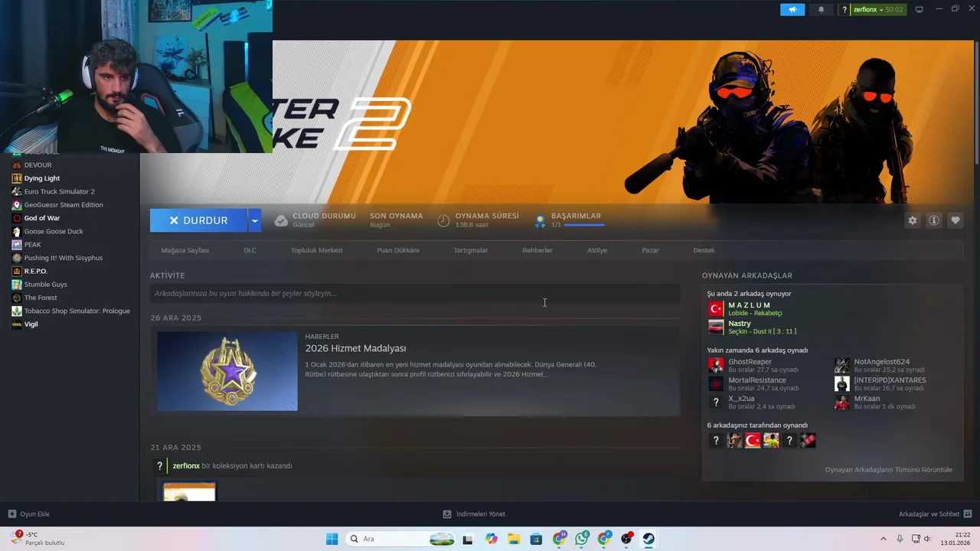Screen dimensions: 980x551
Task: Open the Atölye tab
Action: tap(596, 250)
